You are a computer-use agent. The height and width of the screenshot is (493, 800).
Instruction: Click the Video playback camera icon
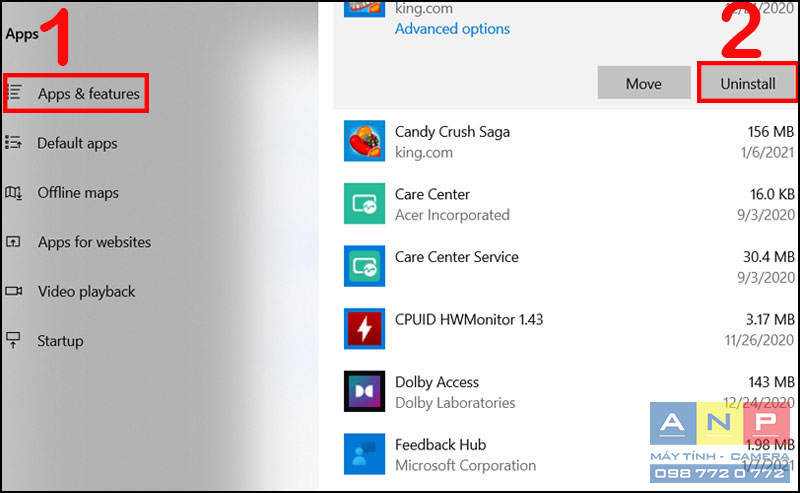coord(13,291)
